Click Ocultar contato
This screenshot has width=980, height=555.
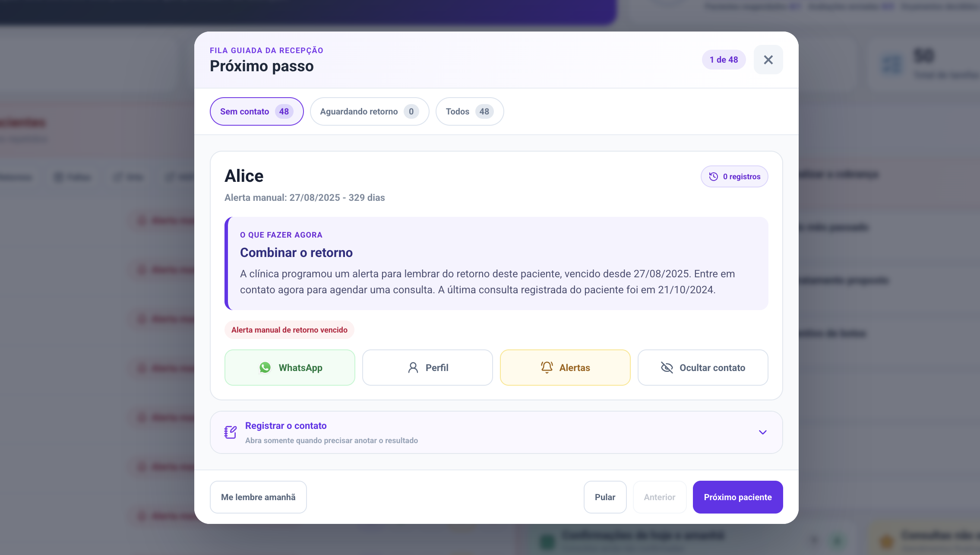703,368
